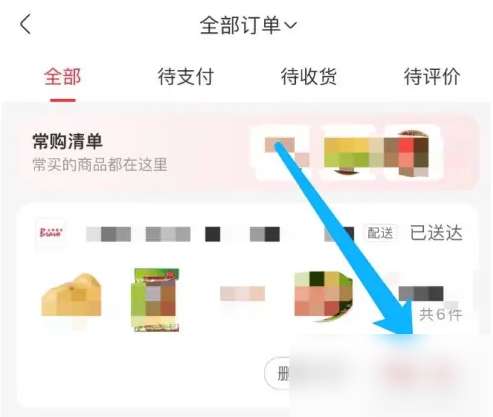Tap the 配送 delivery tag
The image size is (493, 417).
click(380, 233)
